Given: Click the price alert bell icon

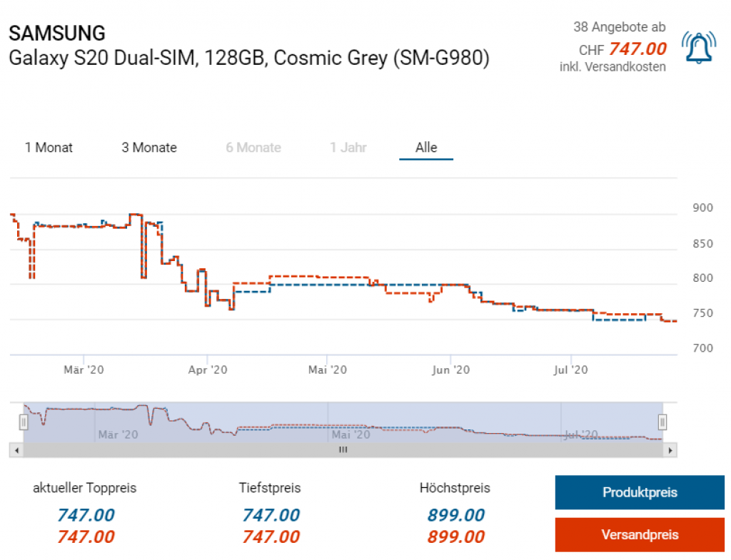Looking at the screenshot, I should 697,48.
